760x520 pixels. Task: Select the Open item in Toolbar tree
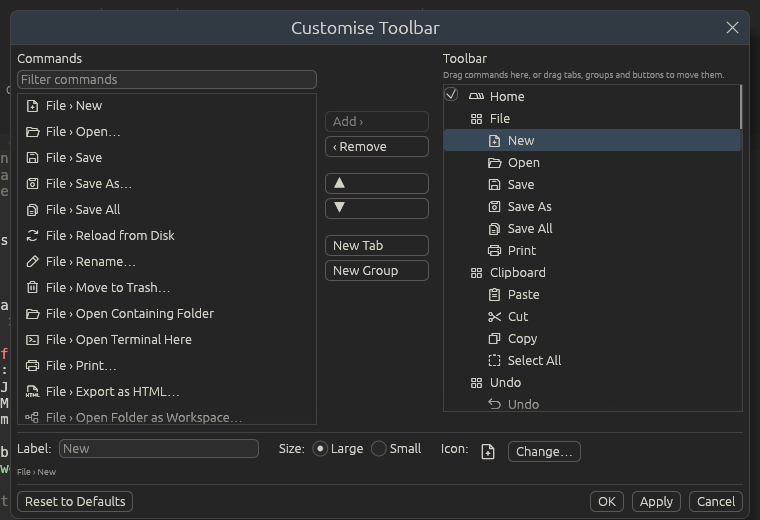(592, 163)
